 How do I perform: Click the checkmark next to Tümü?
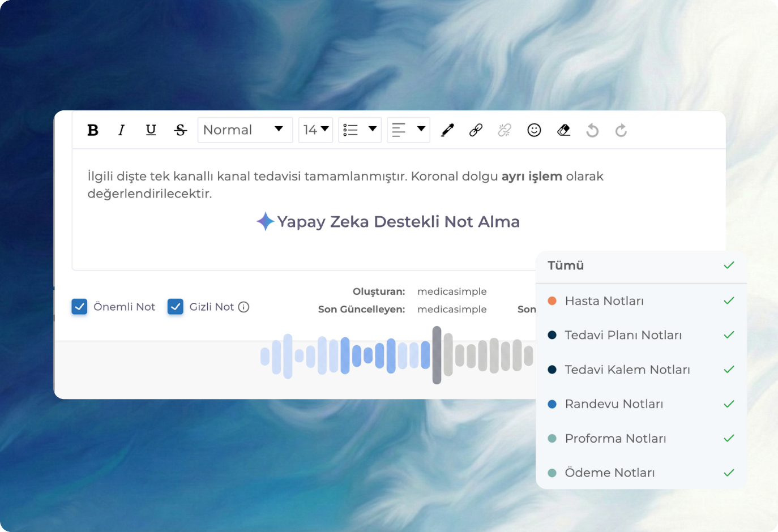coord(729,265)
